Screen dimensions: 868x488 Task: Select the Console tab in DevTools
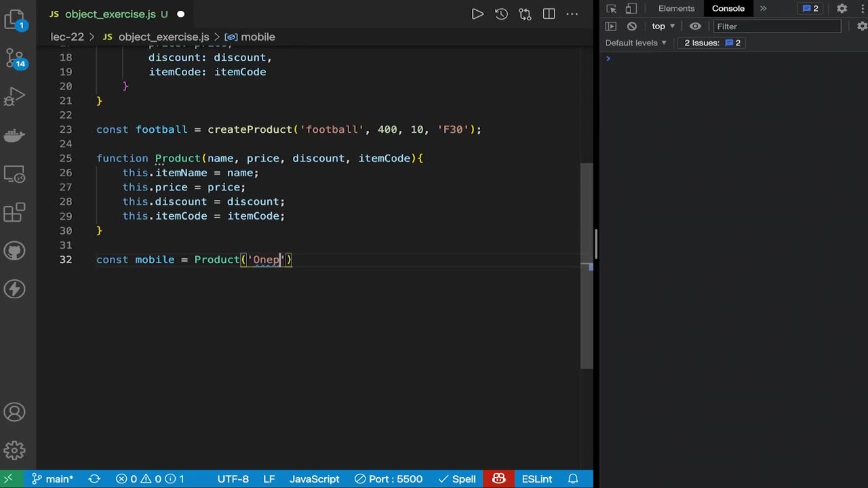(x=728, y=9)
